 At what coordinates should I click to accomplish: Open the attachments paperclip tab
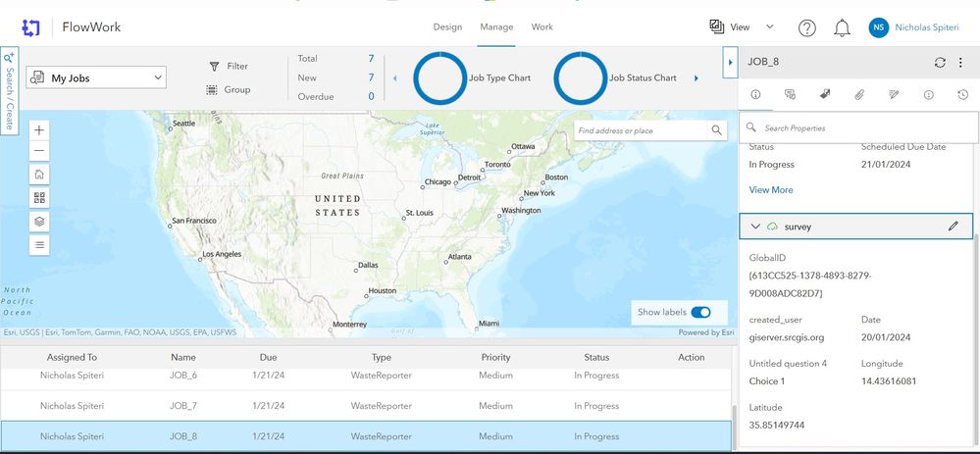point(858,94)
